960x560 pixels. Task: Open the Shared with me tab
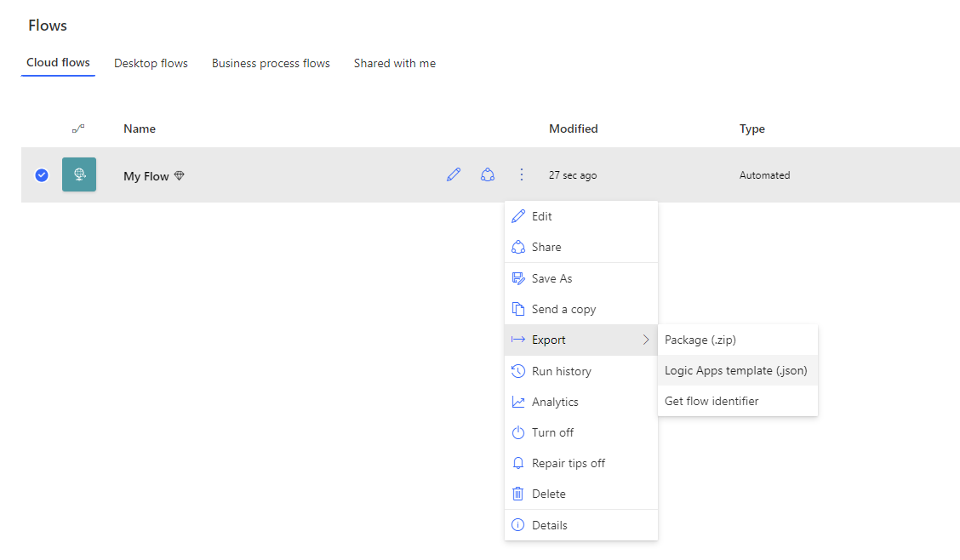[395, 63]
